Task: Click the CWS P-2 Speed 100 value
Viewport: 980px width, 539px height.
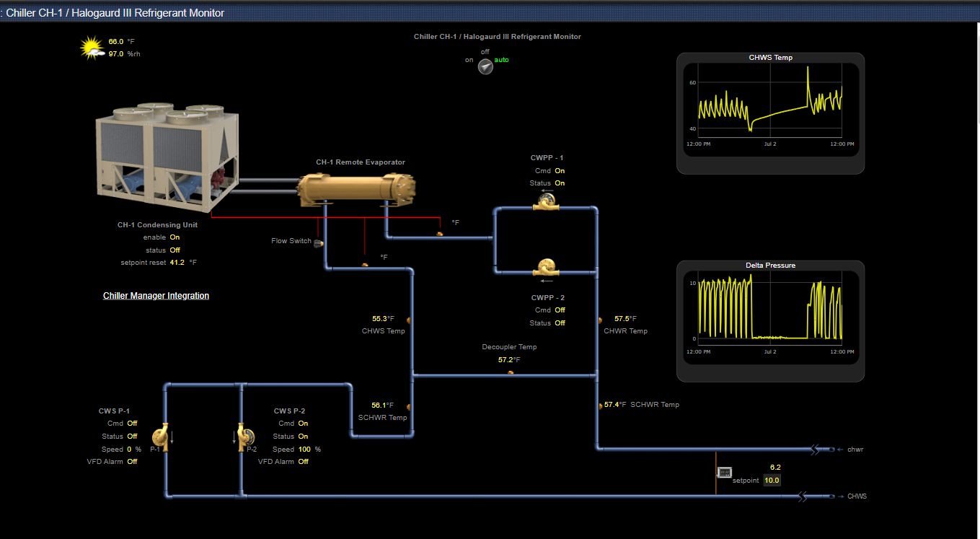Action: pyautogui.click(x=304, y=449)
